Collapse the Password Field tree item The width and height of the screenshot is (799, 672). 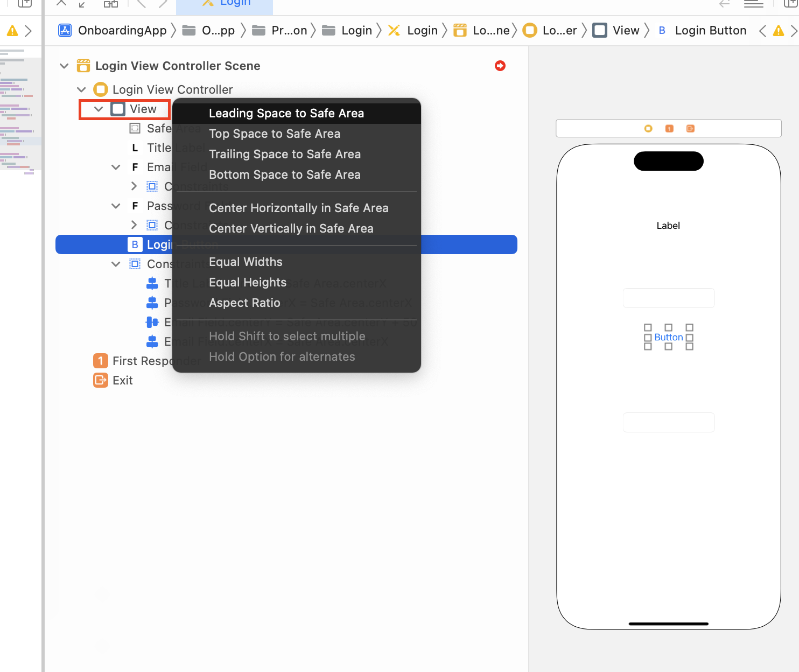115,205
